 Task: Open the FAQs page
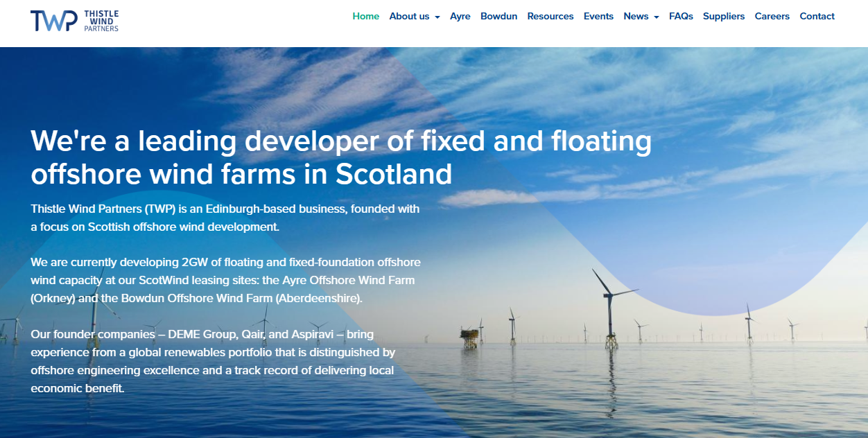point(681,16)
